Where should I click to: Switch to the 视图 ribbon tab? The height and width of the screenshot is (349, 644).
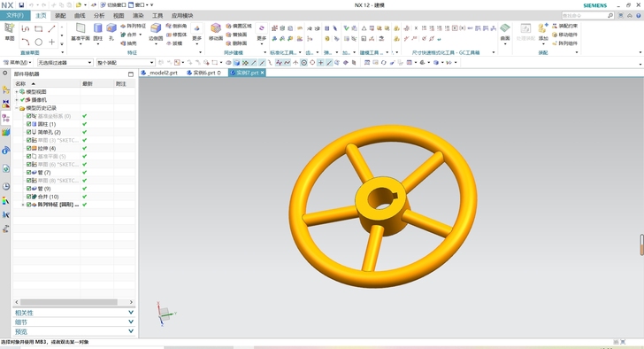coord(119,16)
